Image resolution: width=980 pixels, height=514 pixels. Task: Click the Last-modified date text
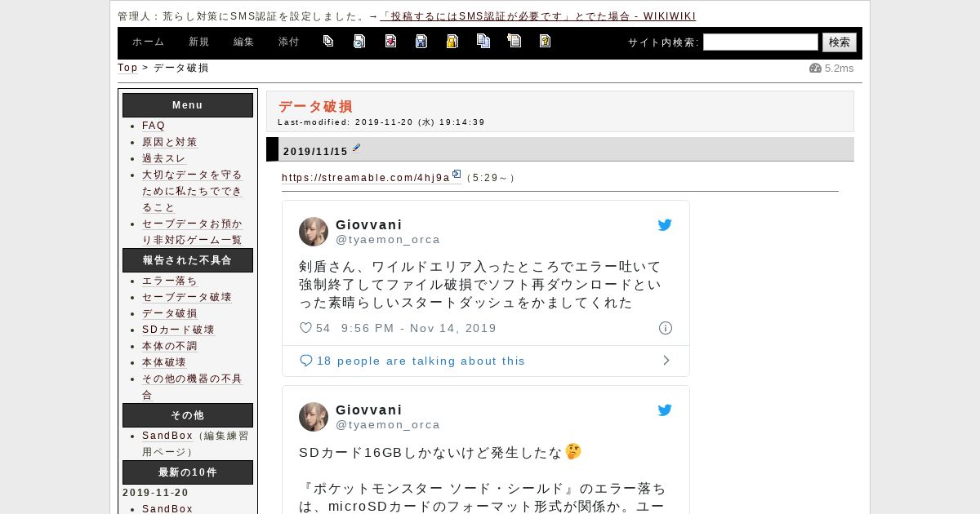click(x=381, y=122)
